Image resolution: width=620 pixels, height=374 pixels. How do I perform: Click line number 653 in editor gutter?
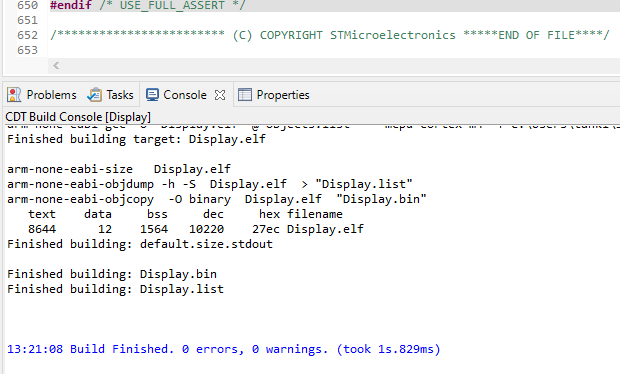(27, 50)
